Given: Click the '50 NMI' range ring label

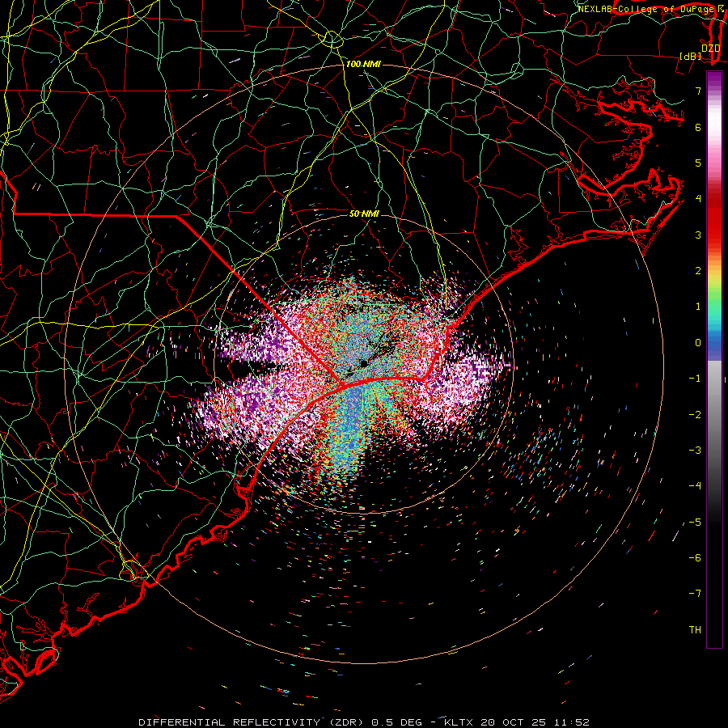Looking at the screenshot, I should 364,214.
